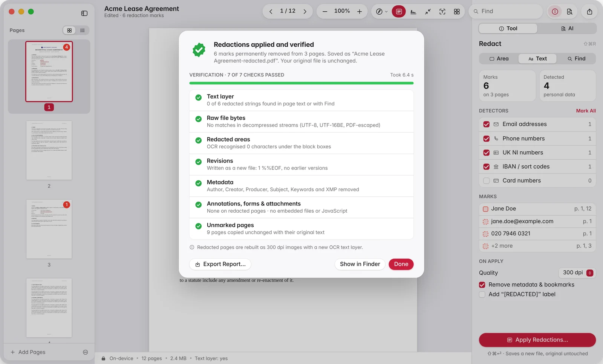This screenshot has width=603, height=364.
Task: Click Export Report button
Action: click(220, 264)
